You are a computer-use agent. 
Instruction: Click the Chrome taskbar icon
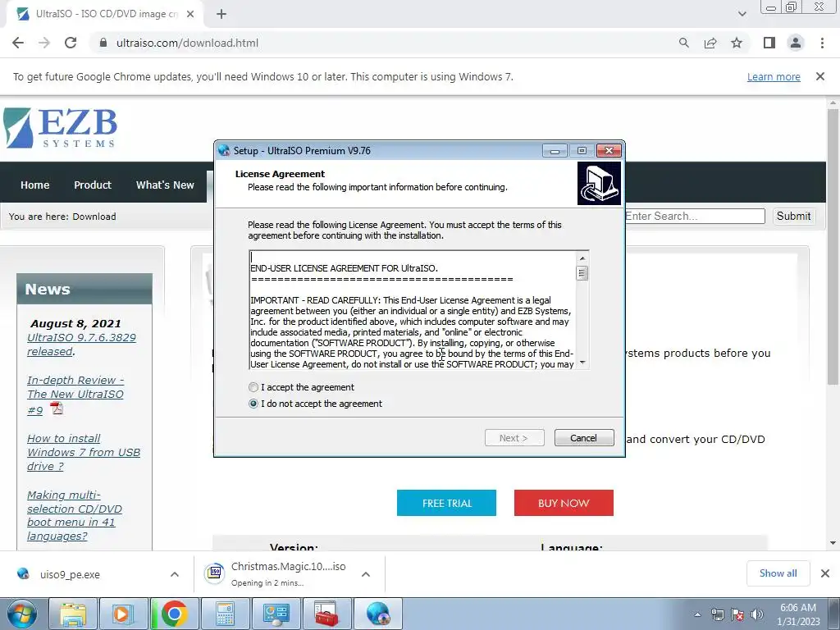(174, 614)
